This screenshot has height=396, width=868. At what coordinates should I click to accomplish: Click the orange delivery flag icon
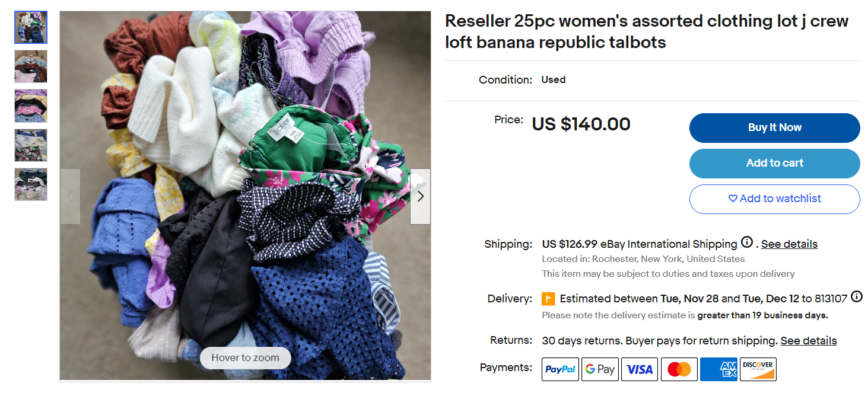(x=548, y=299)
